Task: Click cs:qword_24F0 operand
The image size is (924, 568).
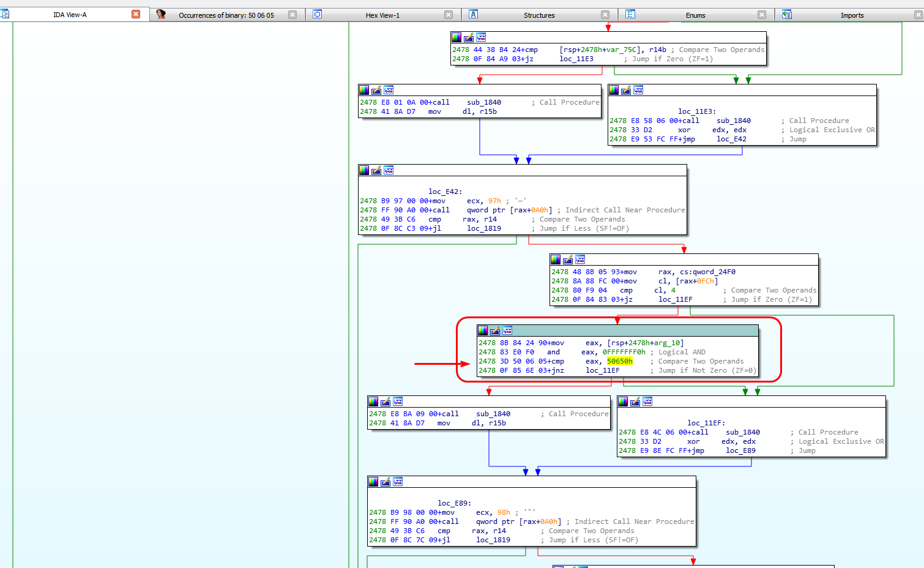Action: pyautogui.click(x=707, y=272)
